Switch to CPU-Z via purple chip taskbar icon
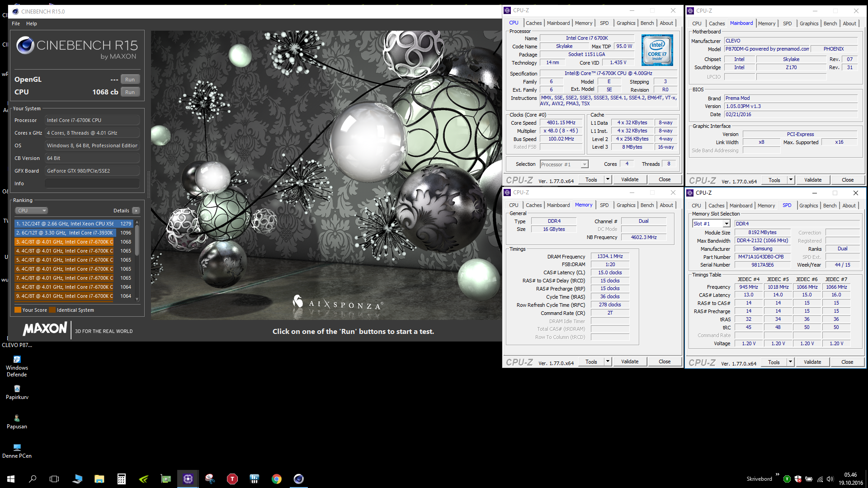 (188, 479)
